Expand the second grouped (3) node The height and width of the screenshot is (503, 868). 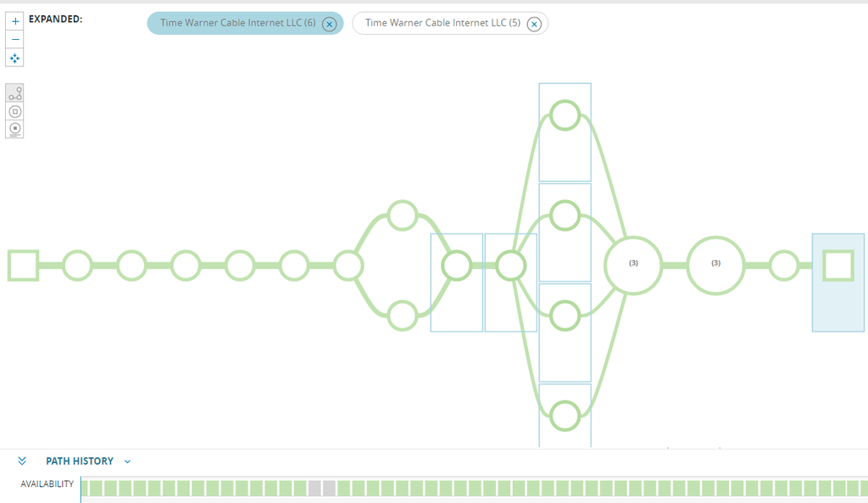(x=715, y=265)
